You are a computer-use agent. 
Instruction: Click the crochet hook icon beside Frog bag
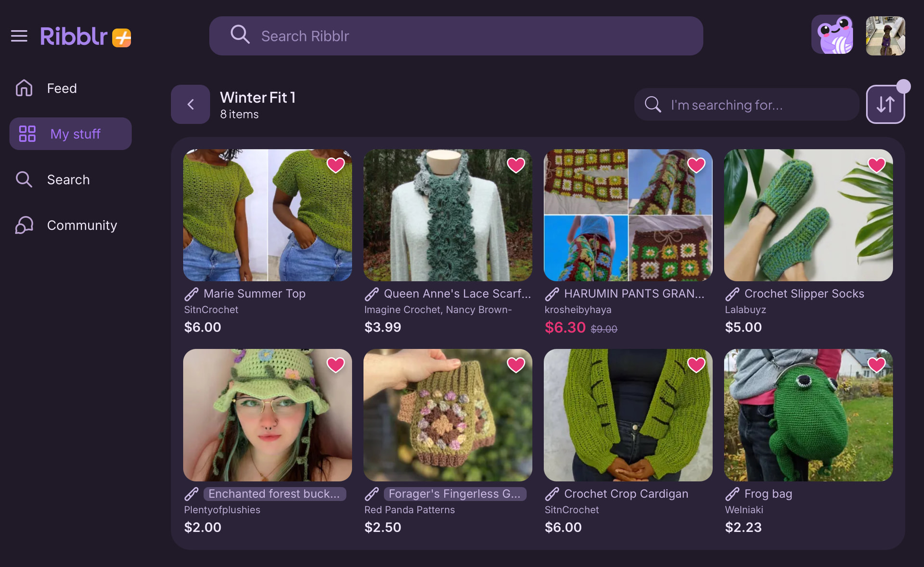click(732, 494)
